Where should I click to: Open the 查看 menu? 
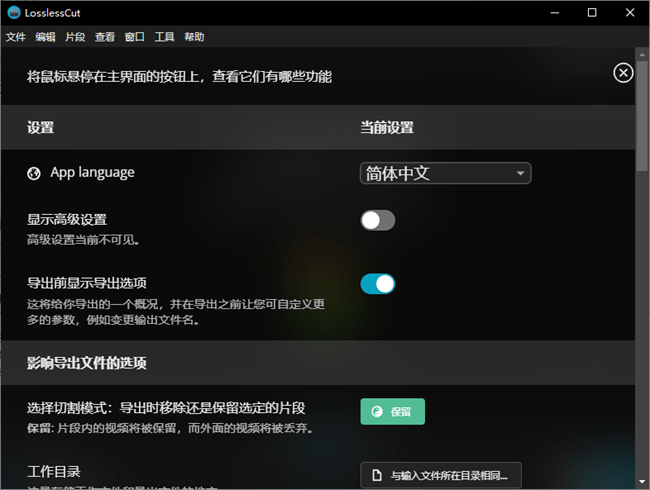click(x=105, y=37)
